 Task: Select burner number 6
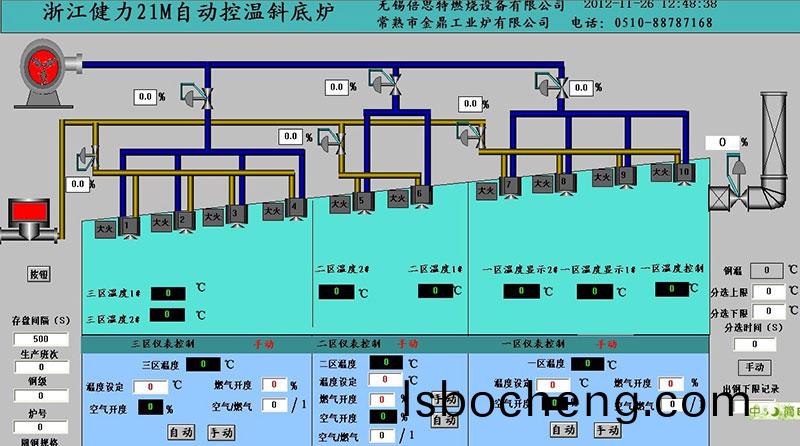(x=421, y=194)
